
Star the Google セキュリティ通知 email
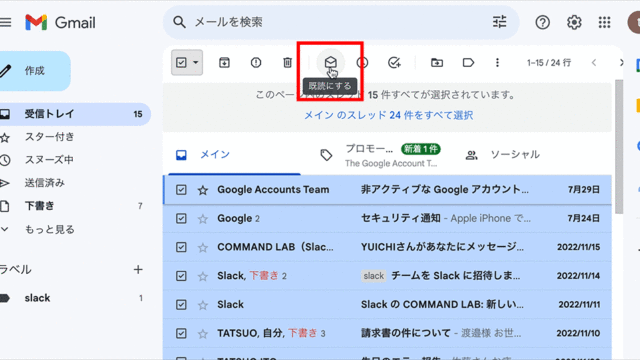[x=203, y=219]
